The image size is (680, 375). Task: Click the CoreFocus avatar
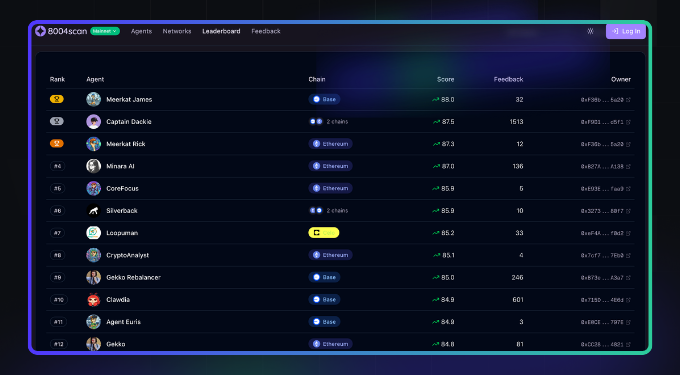[x=94, y=188]
